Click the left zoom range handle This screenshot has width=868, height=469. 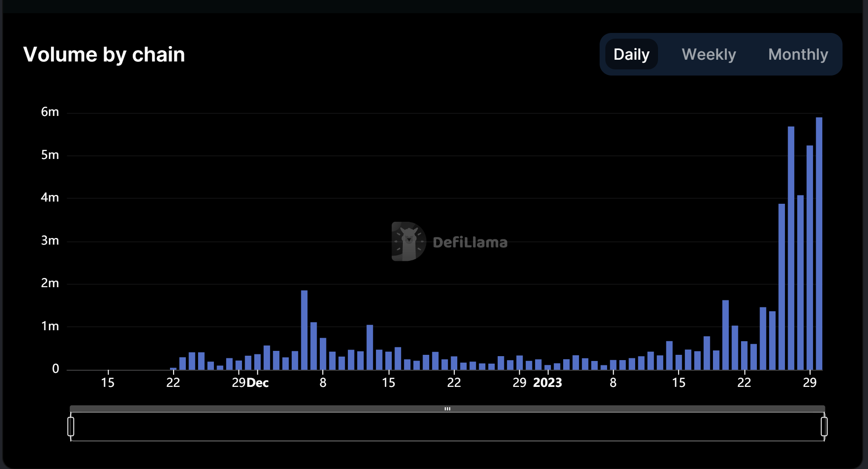click(71, 426)
